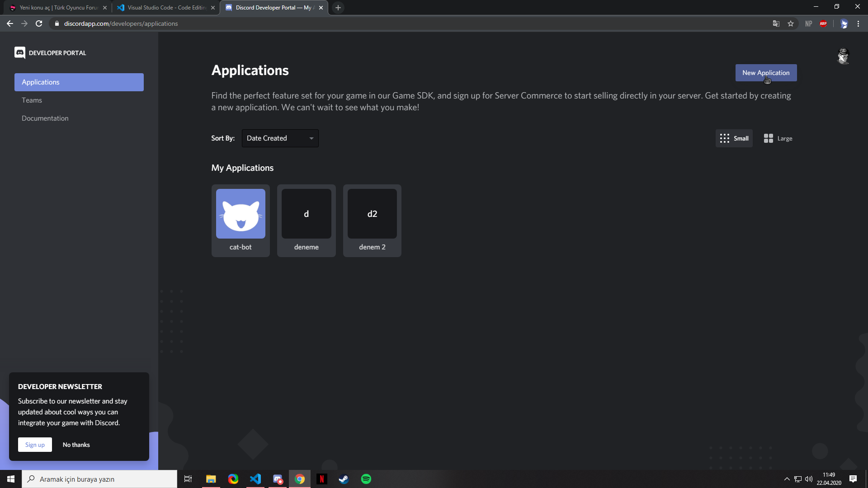Open the volume control tray icon

[809, 479]
